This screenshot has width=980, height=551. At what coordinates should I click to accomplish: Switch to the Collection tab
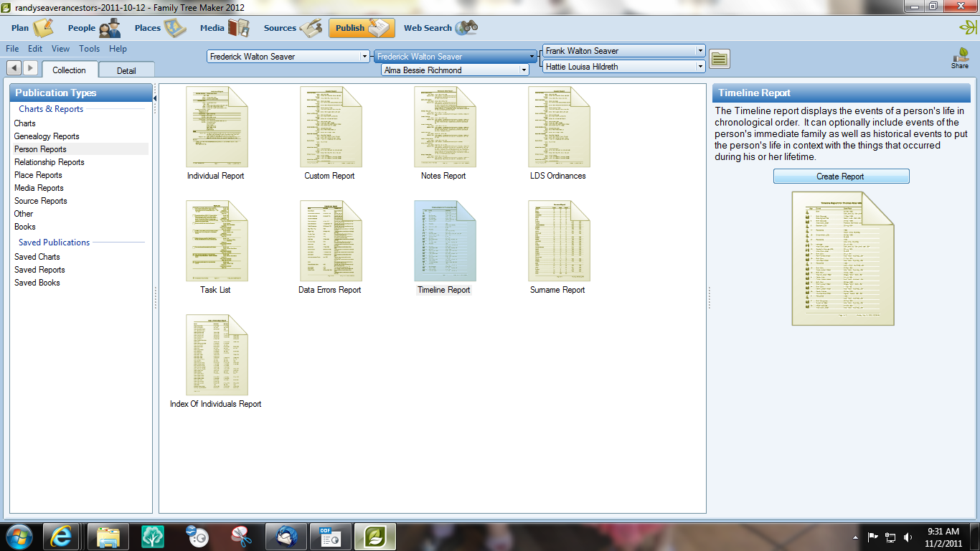(69, 70)
